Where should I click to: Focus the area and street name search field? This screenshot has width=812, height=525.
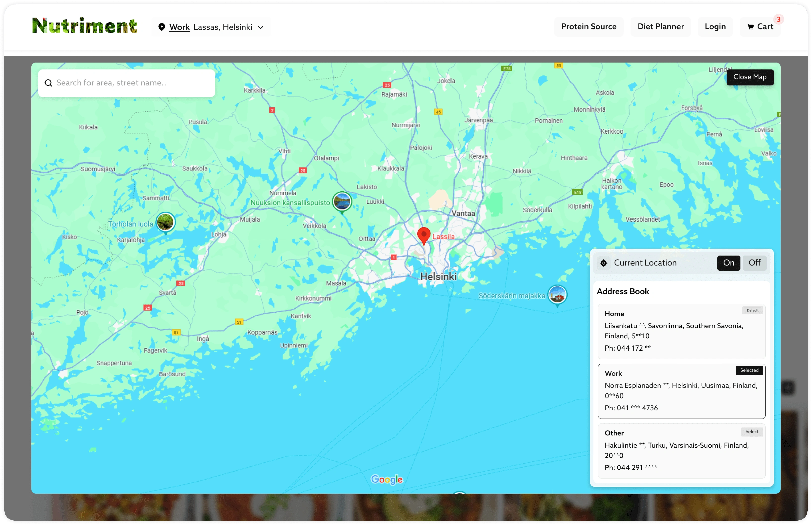click(x=126, y=83)
